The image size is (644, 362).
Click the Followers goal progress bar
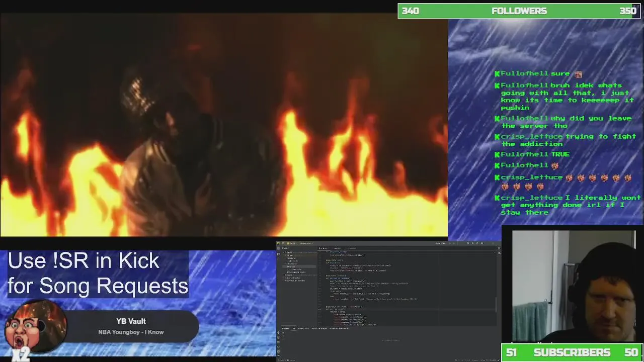pyautogui.click(x=519, y=11)
